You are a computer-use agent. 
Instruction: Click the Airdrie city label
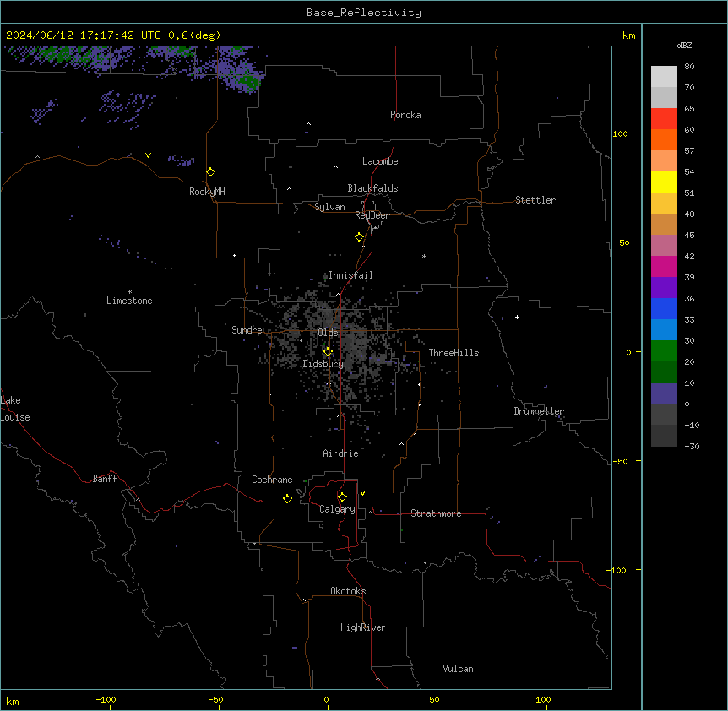click(340, 453)
